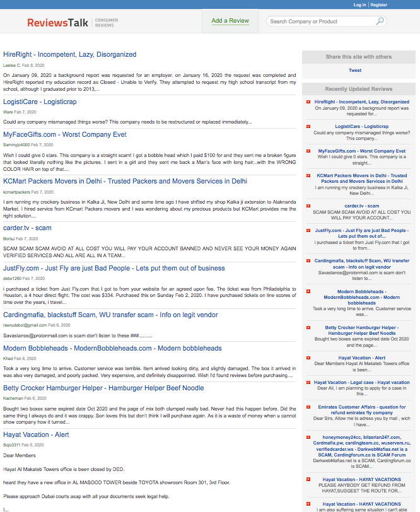Open the Add a Review tab
The image size is (420, 512).
point(230,21)
